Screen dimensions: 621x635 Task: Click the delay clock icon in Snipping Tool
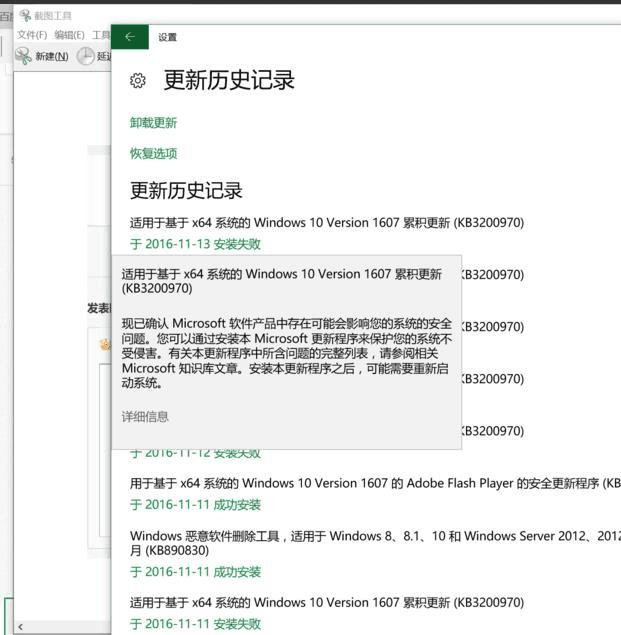click(85, 56)
